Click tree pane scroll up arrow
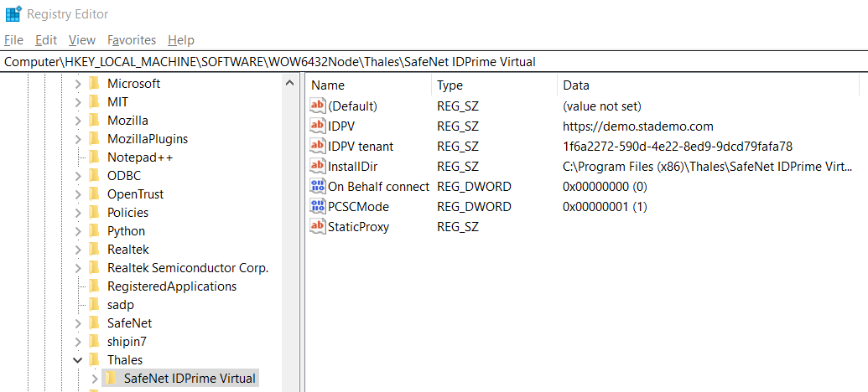Screen dimensions: 868x392 click(289, 83)
